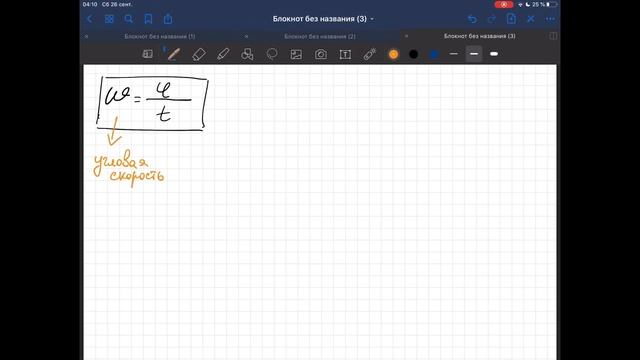Select the Highlighter tool
This screenshot has height=360, width=640.
[x=223, y=54]
